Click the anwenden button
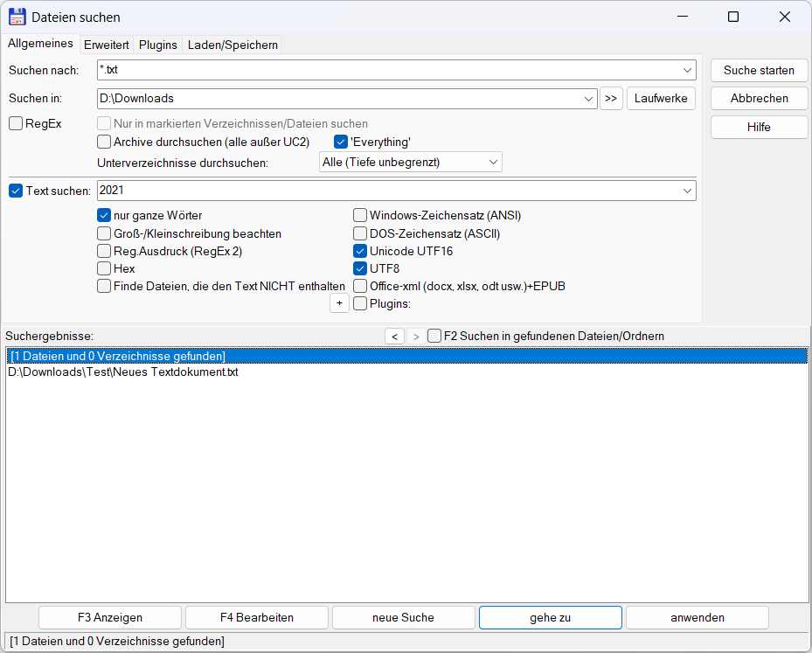Viewport: 812px width, 653px height. (x=697, y=618)
